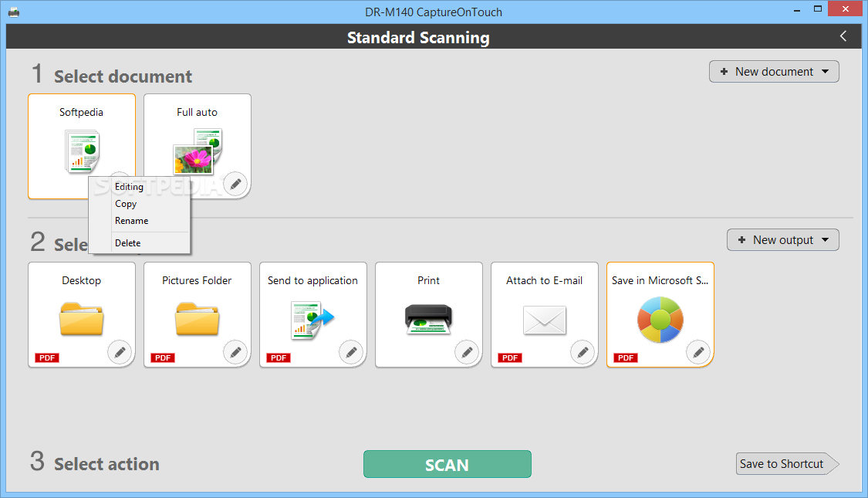Edit the Attach to E-mail output
The image size is (868, 498).
(583, 352)
